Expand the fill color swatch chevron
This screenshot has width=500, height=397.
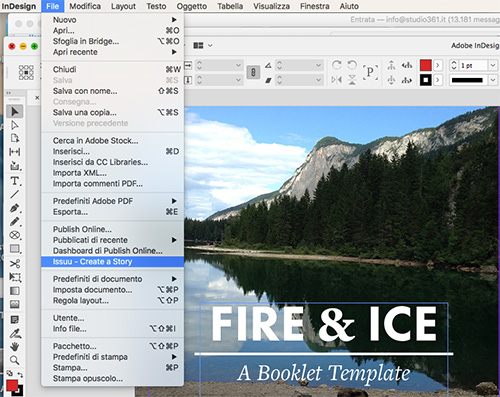(438, 65)
